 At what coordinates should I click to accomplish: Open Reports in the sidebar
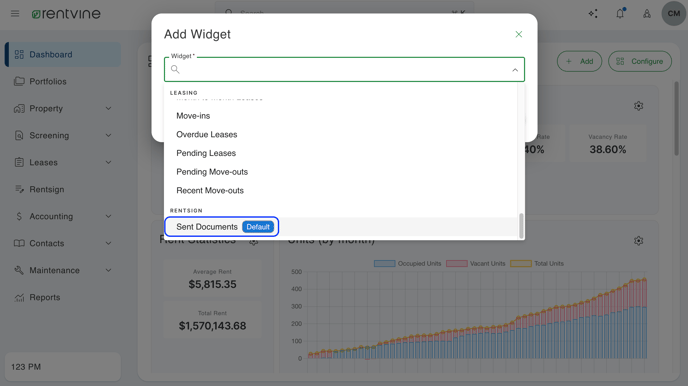63,297
